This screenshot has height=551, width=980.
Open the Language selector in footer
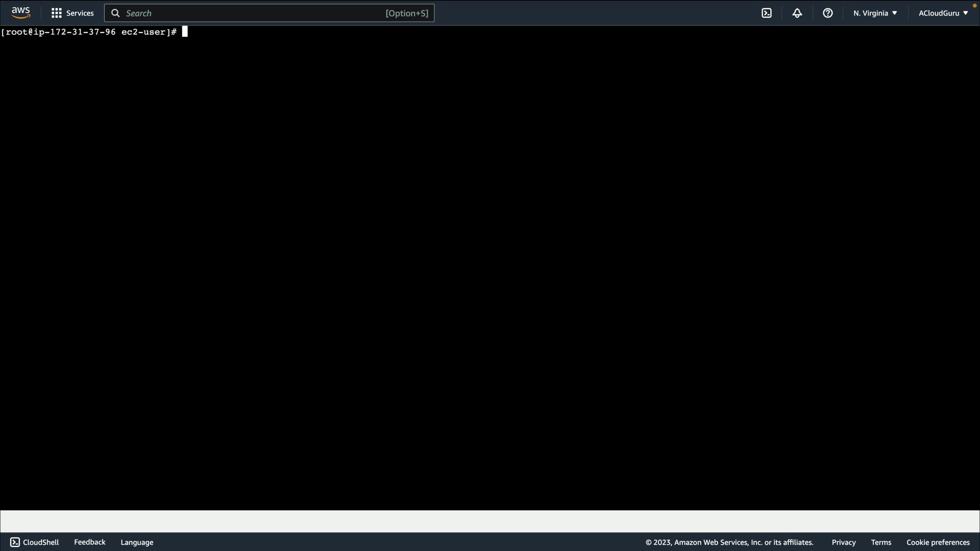[x=137, y=542]
